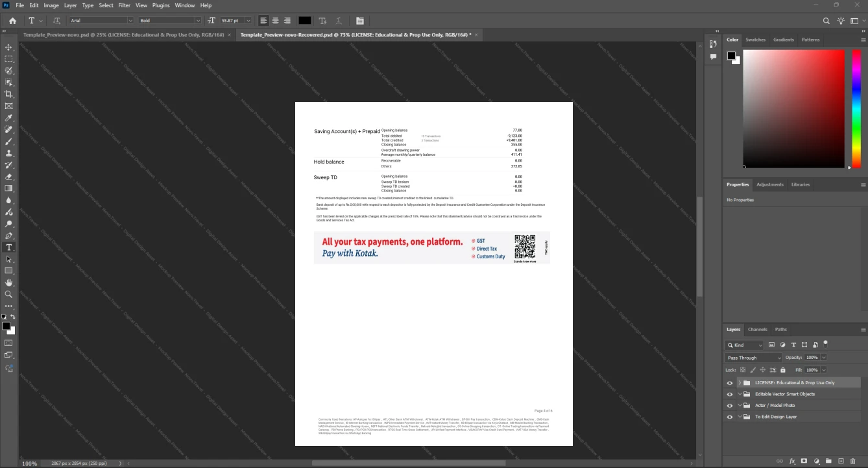Select the Blur tool
This screenshot has height=468, width=868.
[x=9, y=201]
